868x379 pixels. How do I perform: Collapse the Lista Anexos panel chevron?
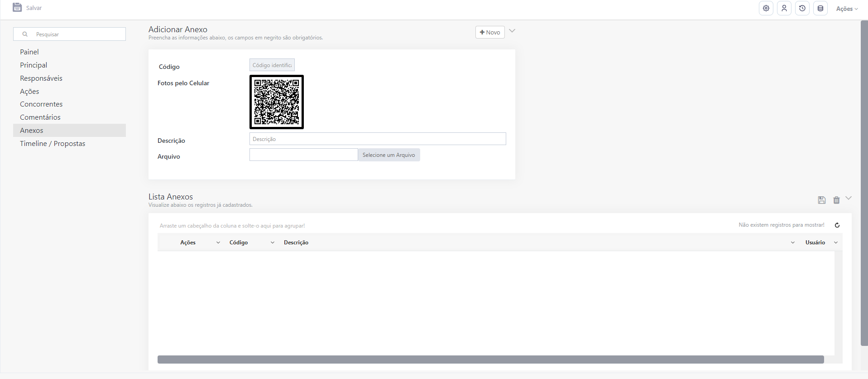click(849, 198)
